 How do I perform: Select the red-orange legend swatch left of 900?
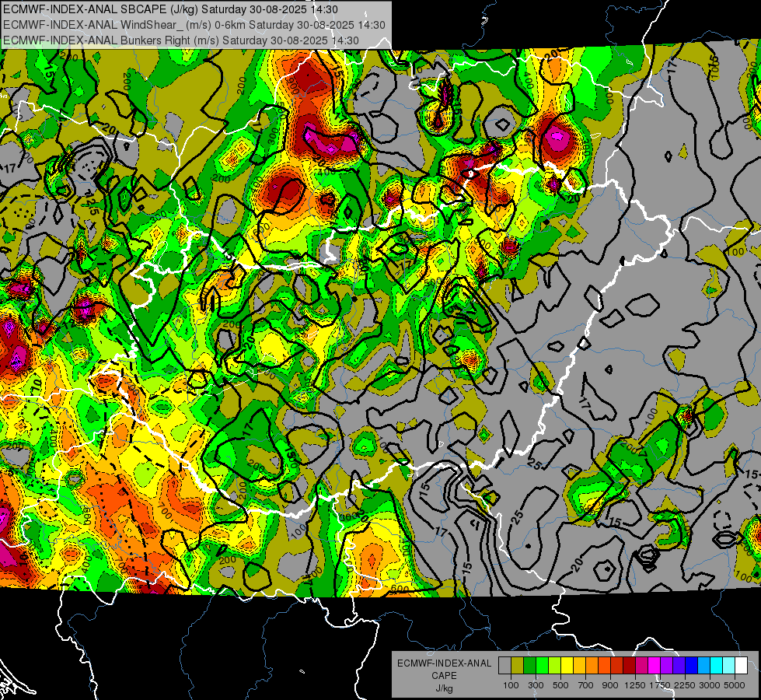pos(604,666)
